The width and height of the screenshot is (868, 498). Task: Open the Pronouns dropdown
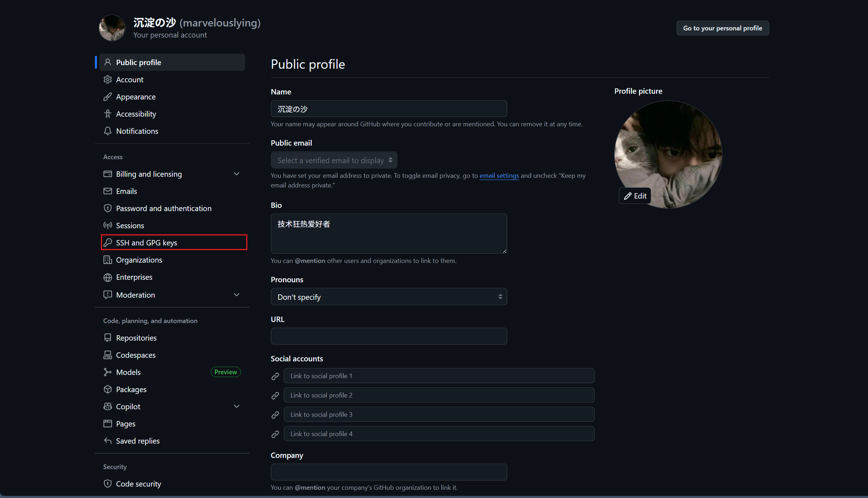coord(389,297)
